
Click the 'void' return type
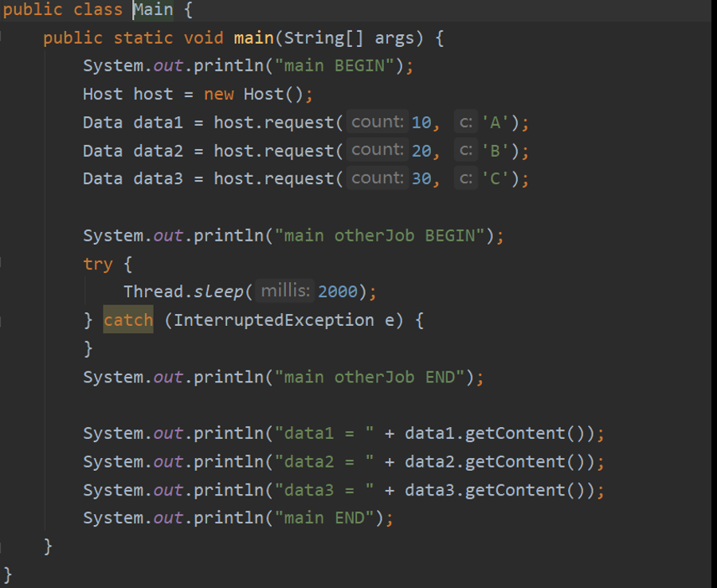(203, 38)
